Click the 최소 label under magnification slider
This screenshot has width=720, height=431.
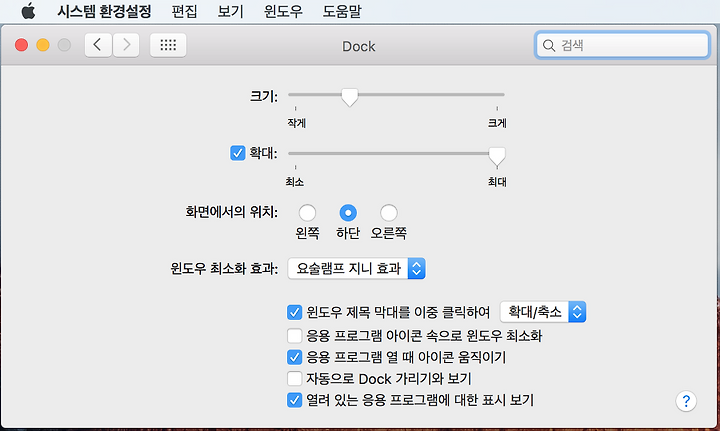point(294,182)
